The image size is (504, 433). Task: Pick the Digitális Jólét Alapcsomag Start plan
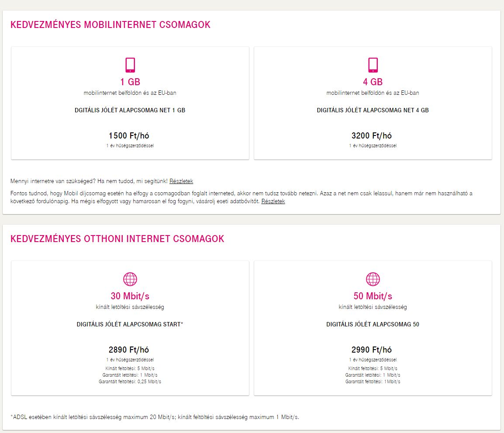pyautogui.click(x=130, y=325)
